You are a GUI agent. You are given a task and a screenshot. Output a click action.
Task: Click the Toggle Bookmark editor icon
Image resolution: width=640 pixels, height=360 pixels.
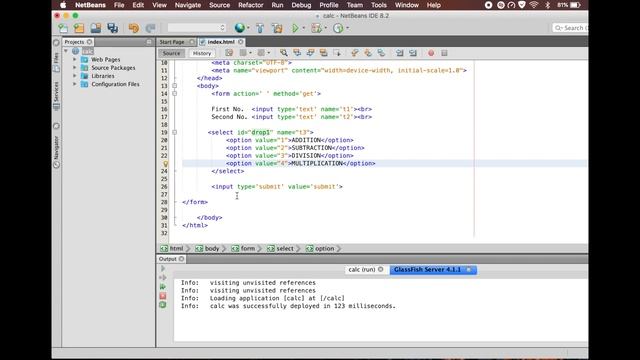tap(381, 53)
